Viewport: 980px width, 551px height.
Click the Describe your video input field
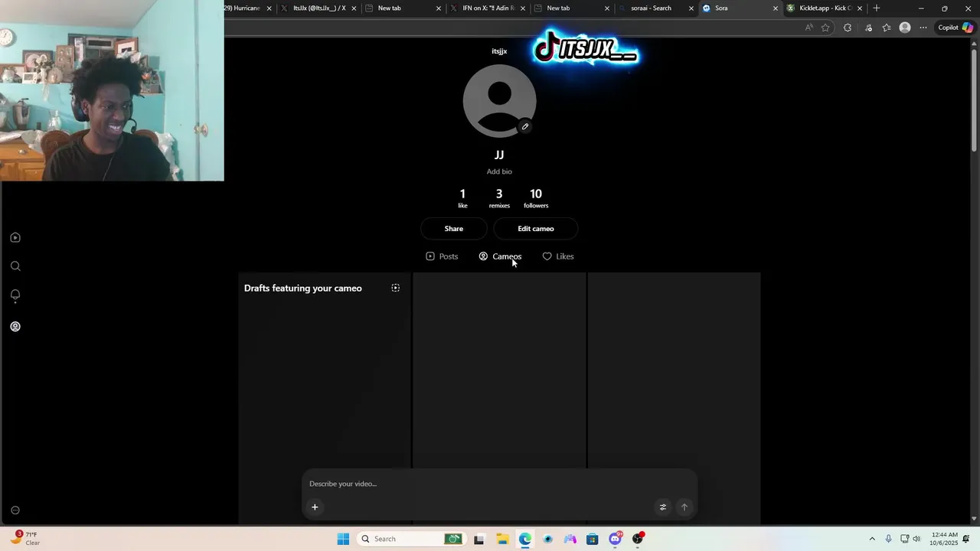pos(499,484)
